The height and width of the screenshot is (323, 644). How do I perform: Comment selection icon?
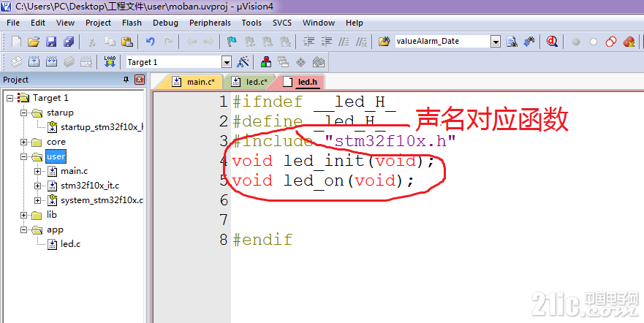point(344,42)
